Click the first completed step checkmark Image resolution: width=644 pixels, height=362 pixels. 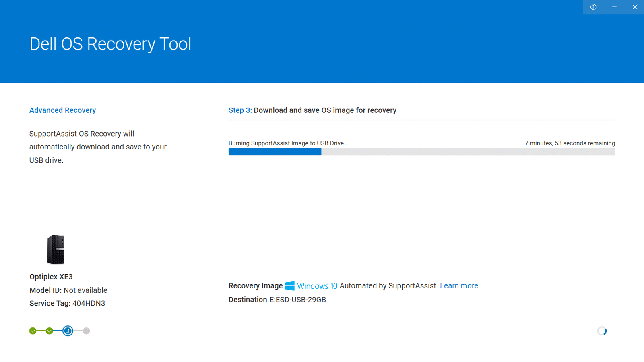tap(33, 331)
